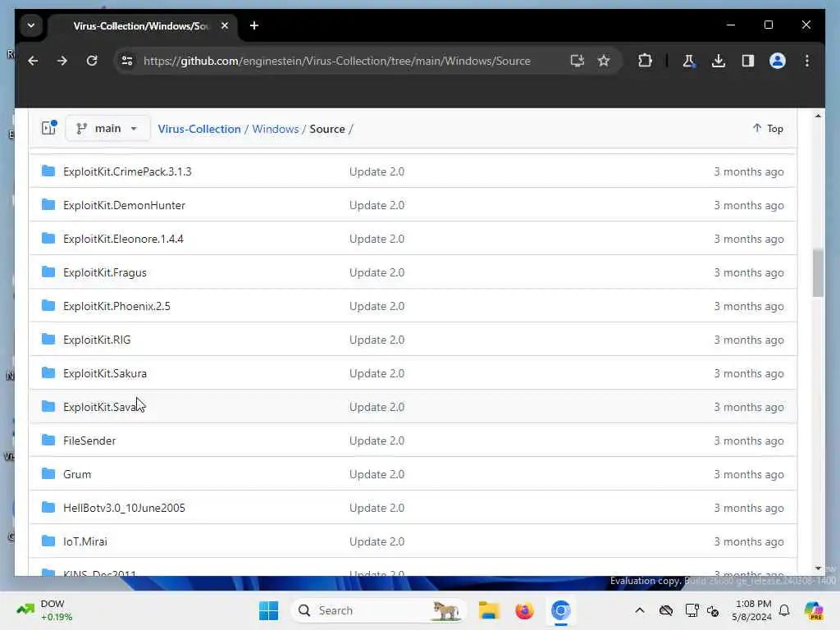Viewport: 840px width, 630px height.
Task: Open the notifications bell icon
Action: coord(784,610)
